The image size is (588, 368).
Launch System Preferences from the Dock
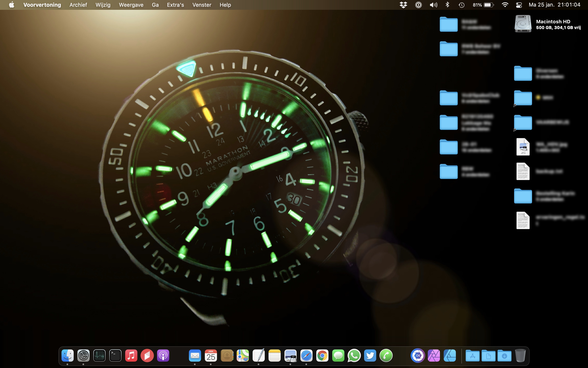point(83,356)
